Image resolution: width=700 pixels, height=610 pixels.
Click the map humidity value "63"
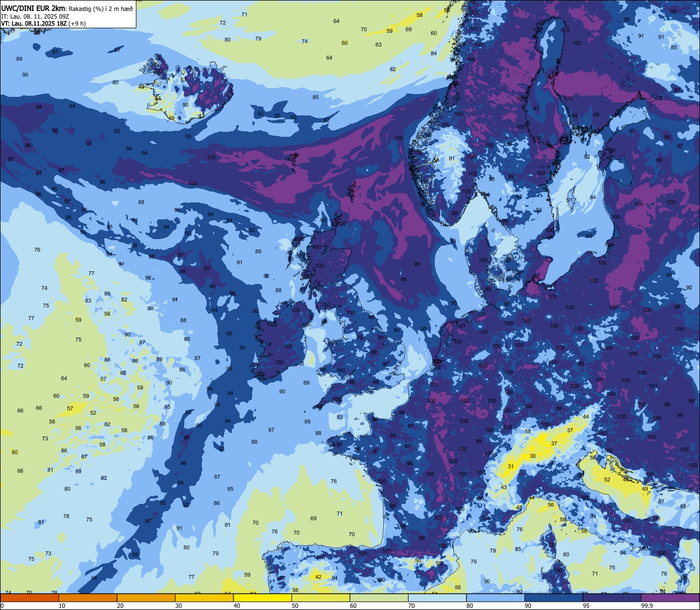point(378,45)
